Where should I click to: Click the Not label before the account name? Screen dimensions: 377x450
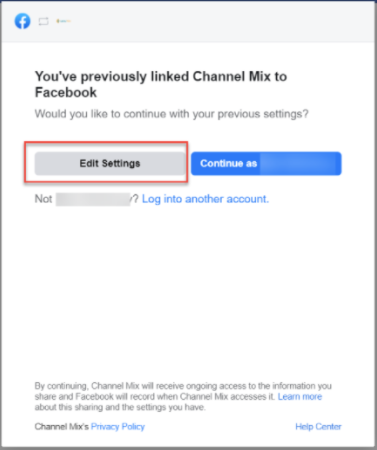[x=43, y=199]
